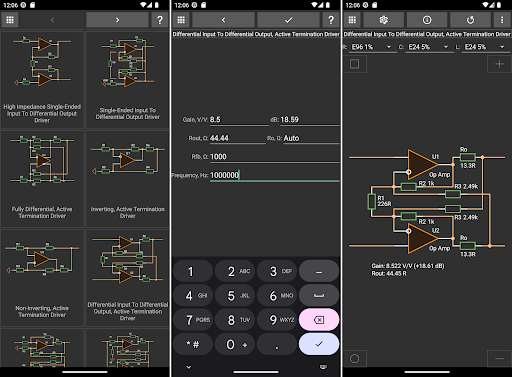This screenshot has width=512, height=377.
Task: Open the settings gear in right screen toolbar
Action: click(x=383, y=20)
